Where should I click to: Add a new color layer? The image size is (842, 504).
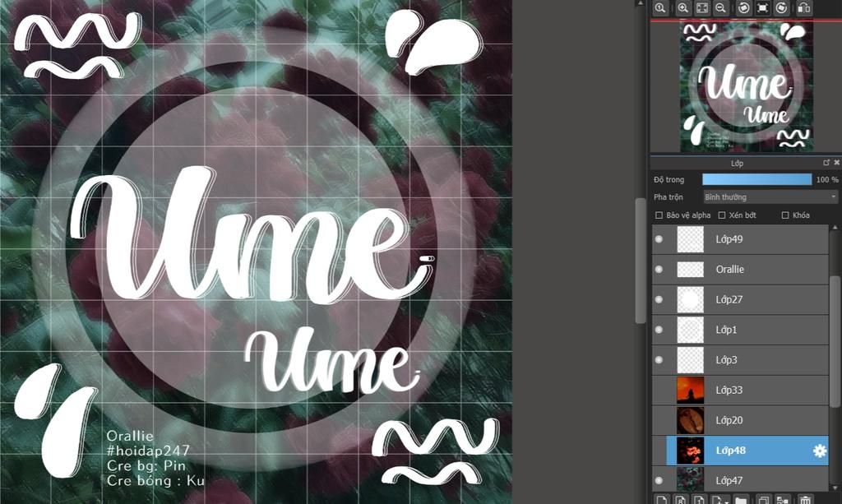point(662,499)
